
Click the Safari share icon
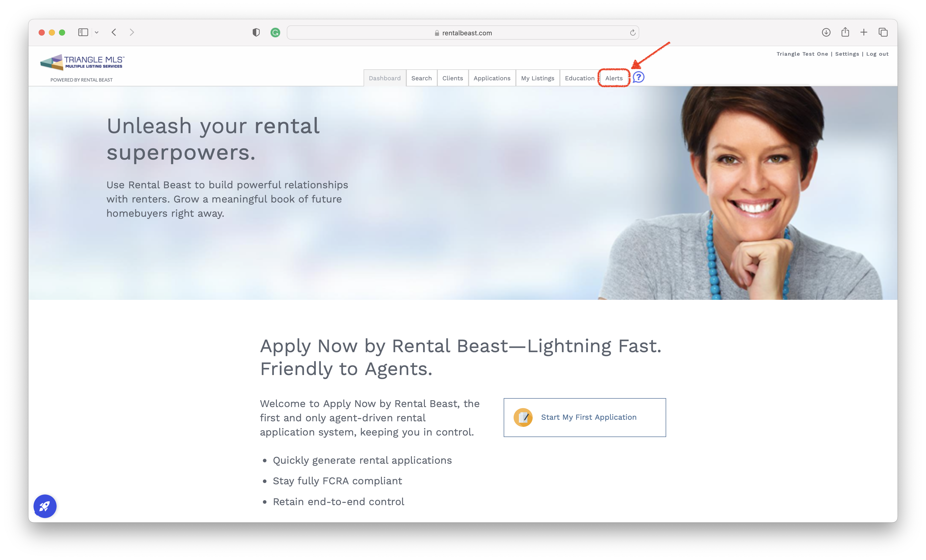tap(845, 32)
